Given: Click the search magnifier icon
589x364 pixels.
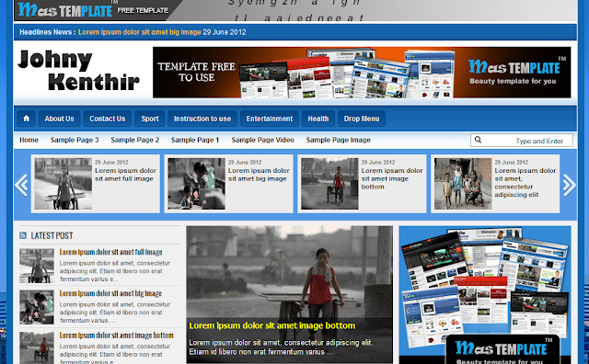Looking at the screenshot, I should click(478, 140).
